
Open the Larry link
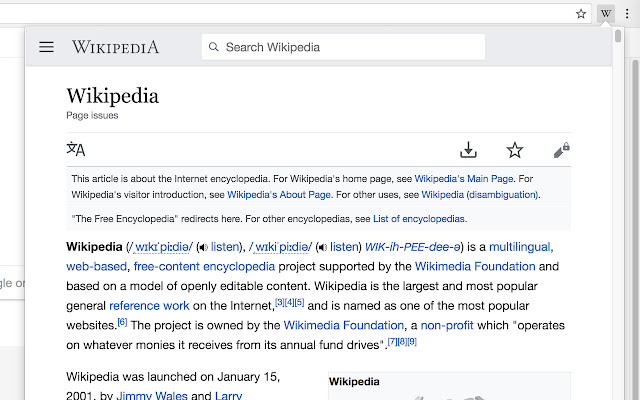[229, 396]
